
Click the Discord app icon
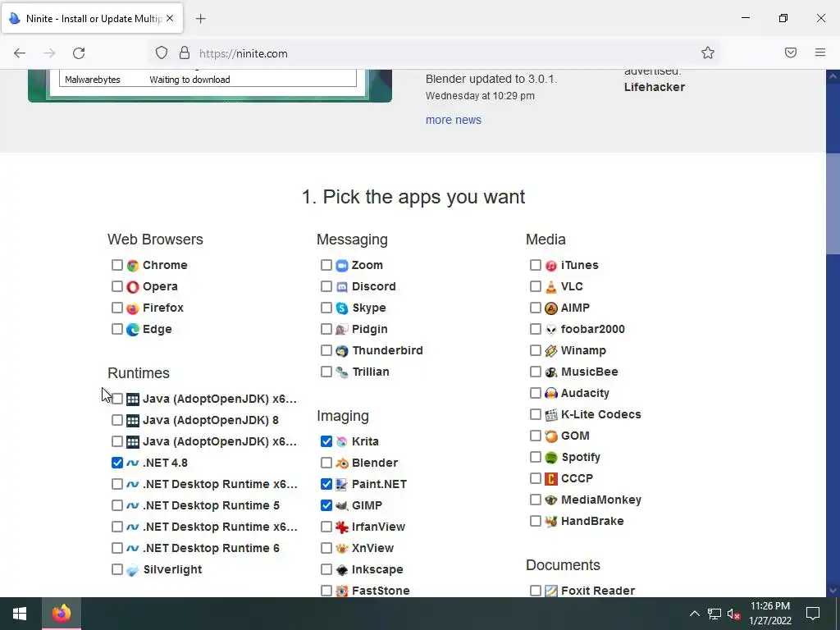[342, 286]
